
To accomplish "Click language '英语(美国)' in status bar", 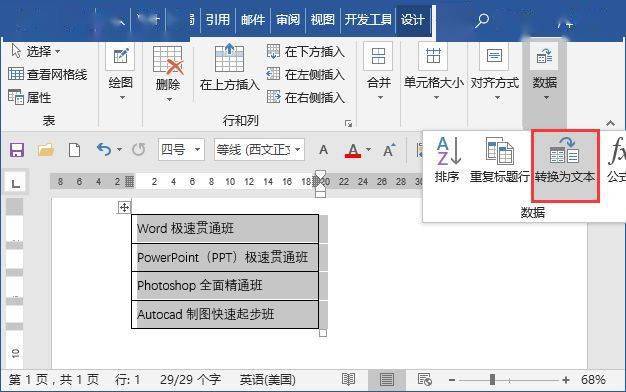I will point(267,380).
